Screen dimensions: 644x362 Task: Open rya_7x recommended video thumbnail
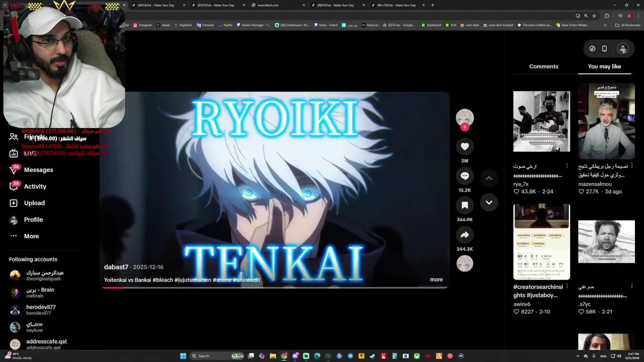(x=541, y=121)
